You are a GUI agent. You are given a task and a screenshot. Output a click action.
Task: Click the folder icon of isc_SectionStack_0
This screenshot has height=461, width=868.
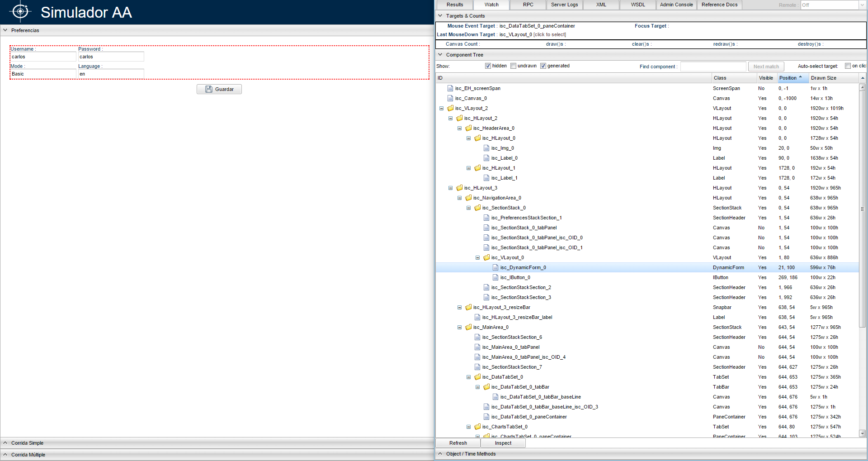pyautogui.click(x=477, y=208)
